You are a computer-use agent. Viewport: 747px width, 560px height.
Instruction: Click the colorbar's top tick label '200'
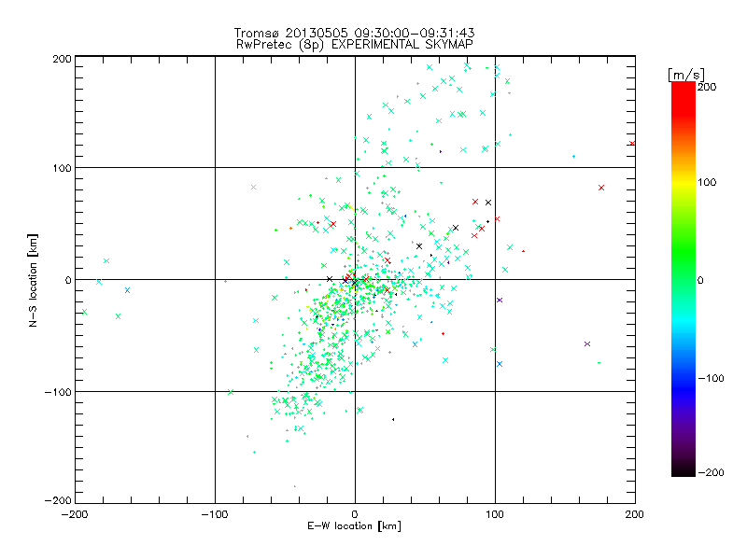(x=707, y=87)
